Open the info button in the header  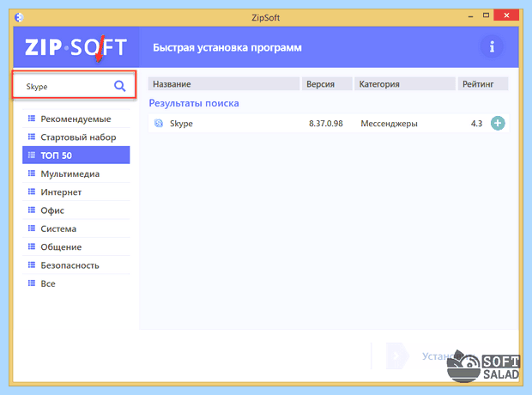tap(492, 46)
